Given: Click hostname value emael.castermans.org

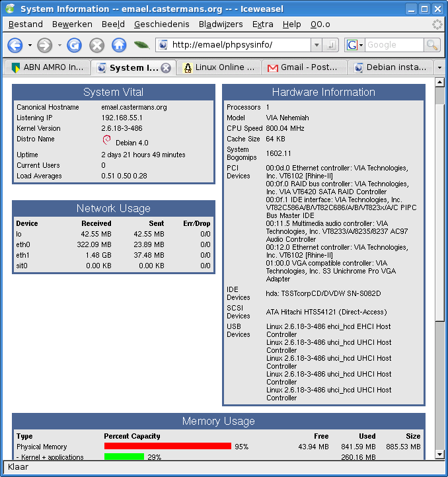Looking at the screenshot, I should click(x=134, y=108).
